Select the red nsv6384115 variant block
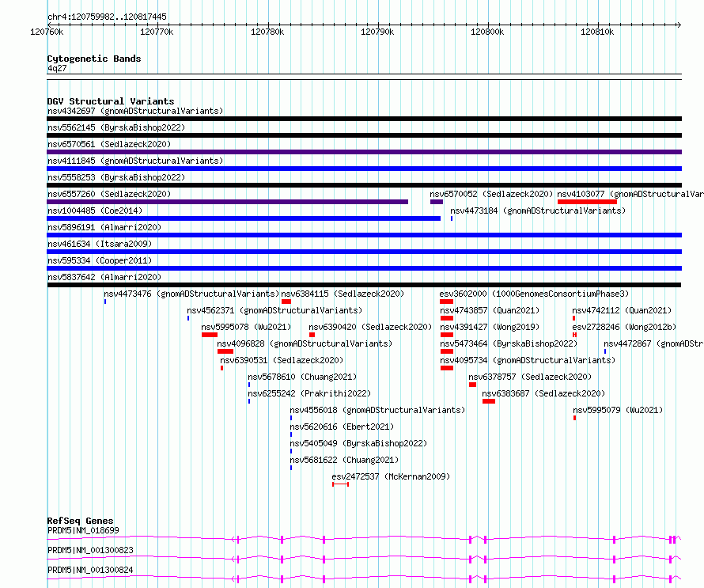 tap(286, 302)
